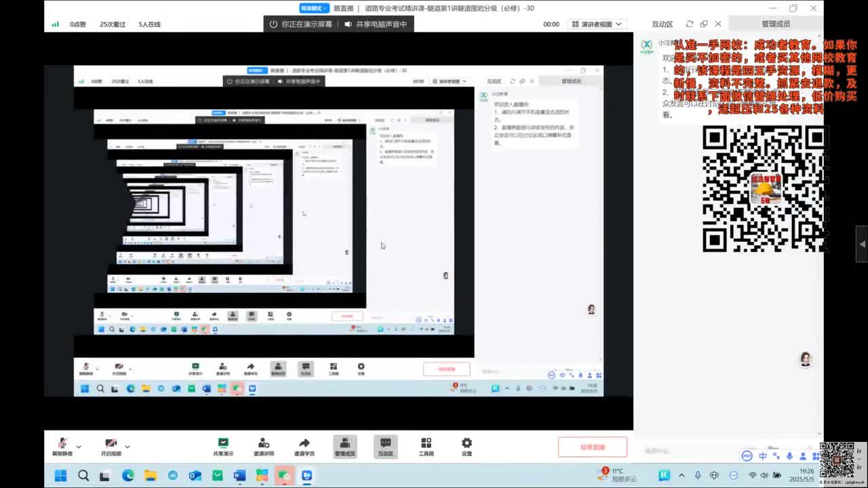Image resolution: width=868 pixels, height=488 pixels.
Task: Switch to the 管理成员 tab header
Action: [776, 24]
